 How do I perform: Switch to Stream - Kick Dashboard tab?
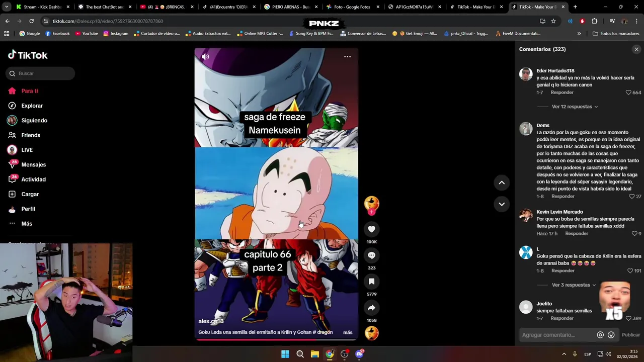pyautogui.click(x=43, y=7)
